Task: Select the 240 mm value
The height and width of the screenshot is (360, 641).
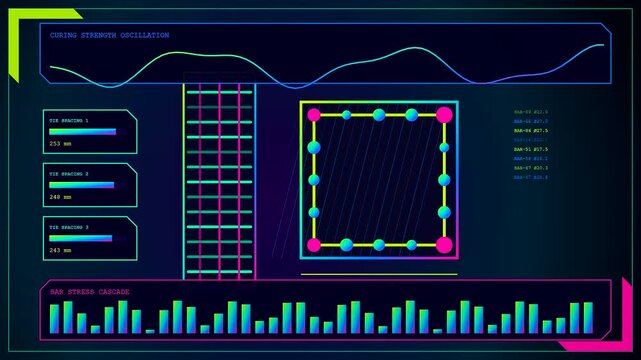Action: pyautogui.click(x=61, y=197)
